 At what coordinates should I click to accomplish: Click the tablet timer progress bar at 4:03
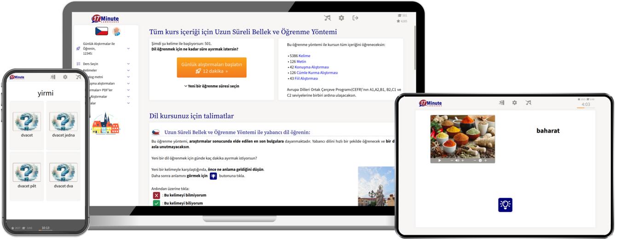click(586, 108)
